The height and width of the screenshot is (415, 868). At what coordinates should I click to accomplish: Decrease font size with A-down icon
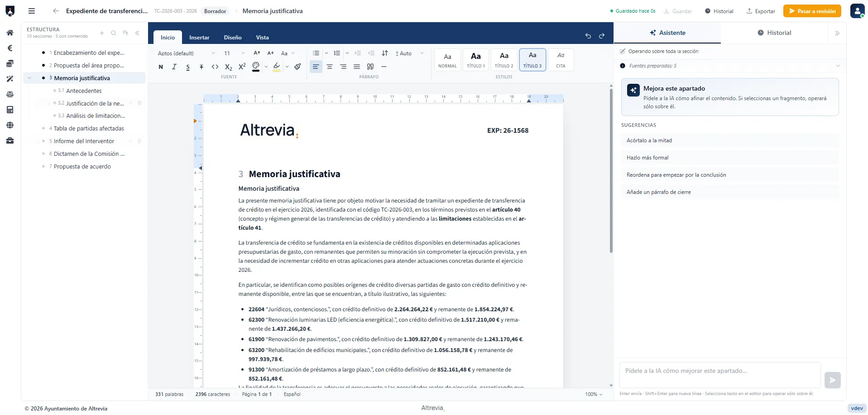tap(270, 53)
